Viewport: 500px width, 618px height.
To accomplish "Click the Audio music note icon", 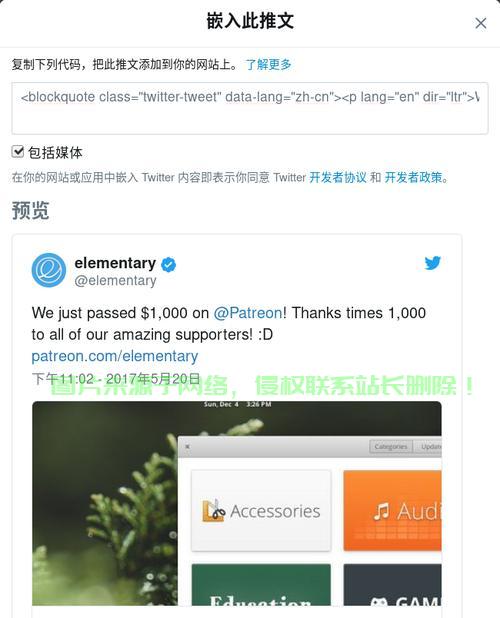I will tap(381, 512).
